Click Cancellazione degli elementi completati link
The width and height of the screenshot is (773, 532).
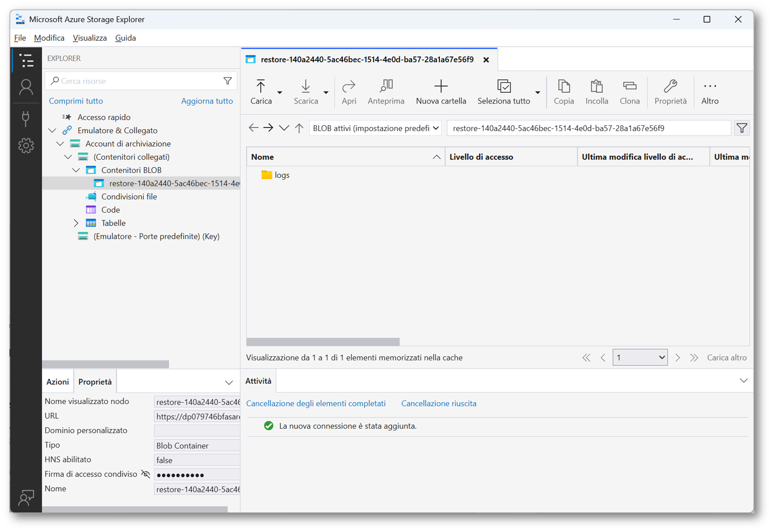pos(315,403)
